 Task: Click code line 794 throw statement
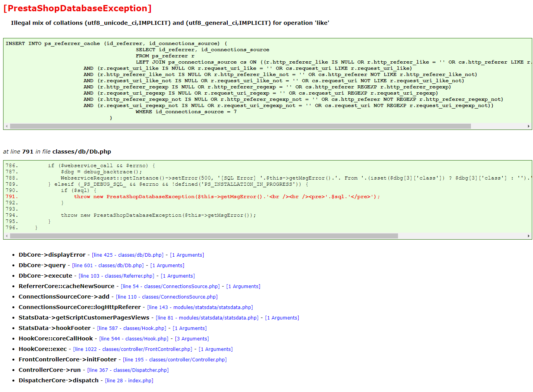coord(131,215)
